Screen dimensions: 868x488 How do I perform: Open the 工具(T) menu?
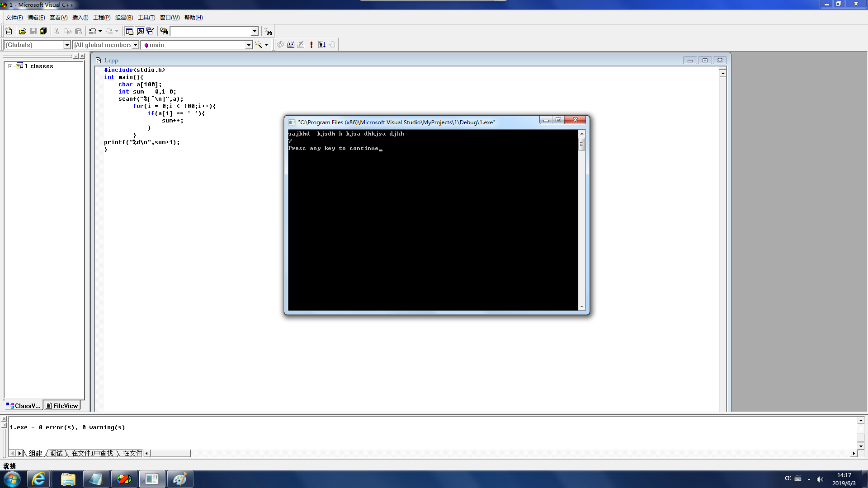tap(146, 18)
